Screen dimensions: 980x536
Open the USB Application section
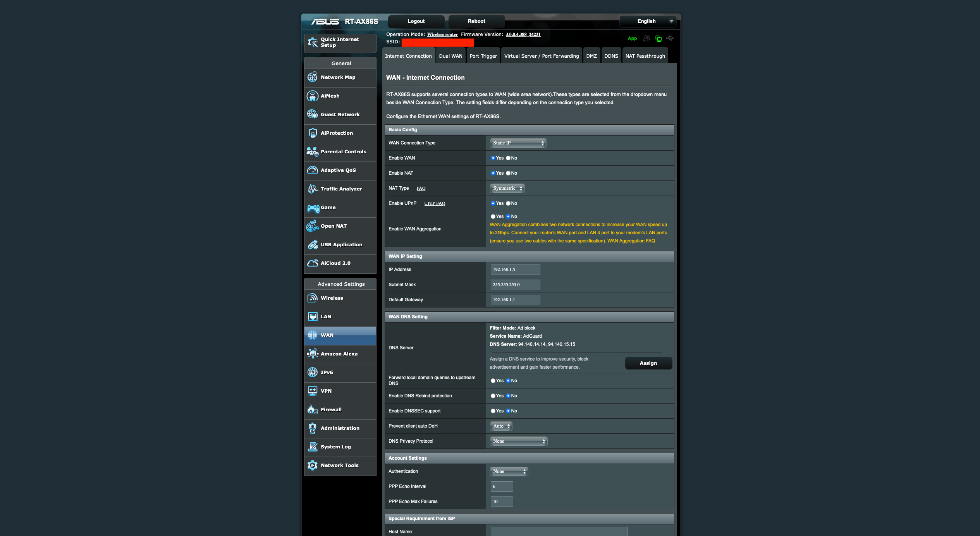pyautogui.click(x=341, y=244)
